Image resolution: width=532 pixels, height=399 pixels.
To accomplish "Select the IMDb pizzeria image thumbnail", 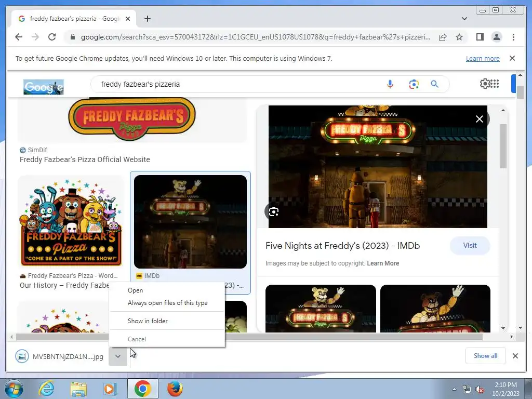I will tap(190, 222).
